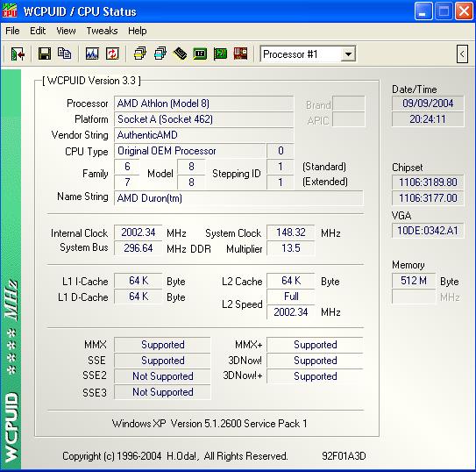Click L2 Speed 2002.34 MHz value

(x=291, y=312)
